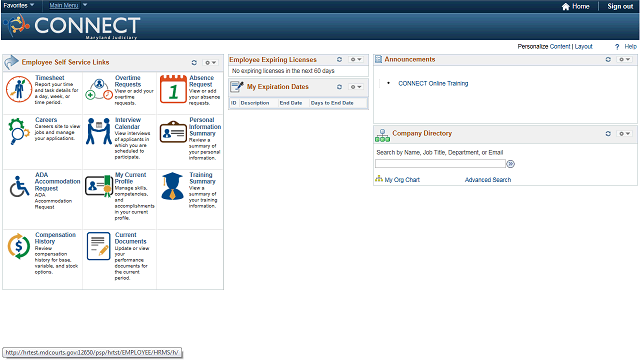The image size is (640, 360).
Task: Open the Timesheet link
Action: [x=50, y=78]
